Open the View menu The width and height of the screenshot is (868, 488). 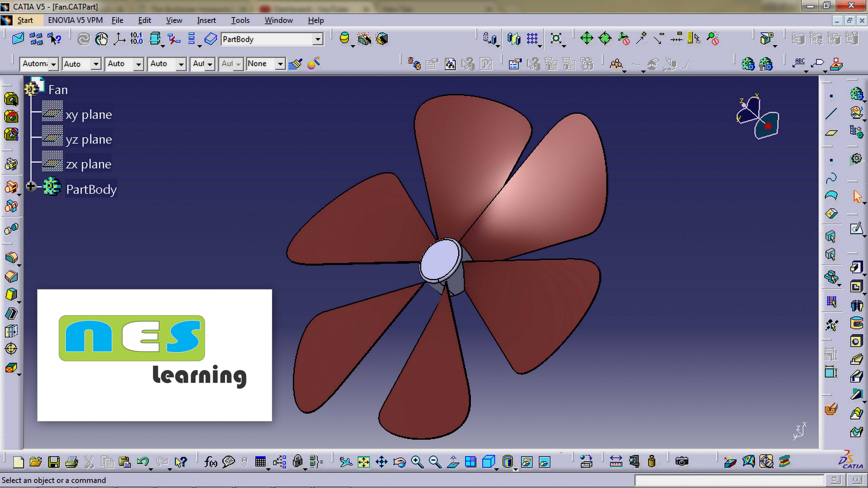click(174, 20)
